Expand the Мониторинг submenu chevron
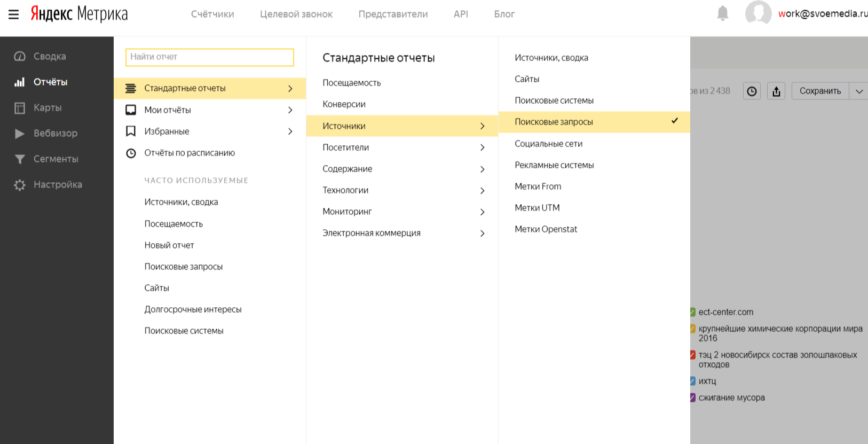The image size is (868, 444). (483, 212)
